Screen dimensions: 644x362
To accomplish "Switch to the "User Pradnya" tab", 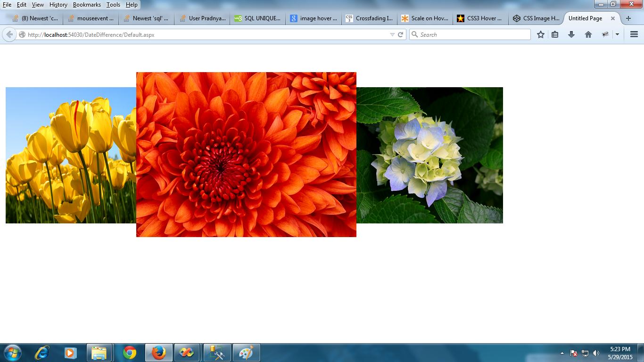I will [202, 18].
